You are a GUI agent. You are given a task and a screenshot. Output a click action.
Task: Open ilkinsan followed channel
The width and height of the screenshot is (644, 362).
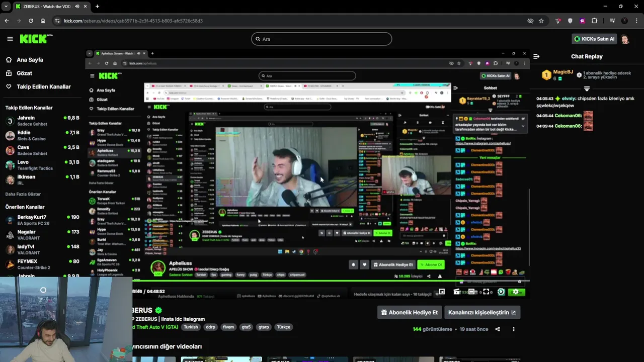click(42, 179)
